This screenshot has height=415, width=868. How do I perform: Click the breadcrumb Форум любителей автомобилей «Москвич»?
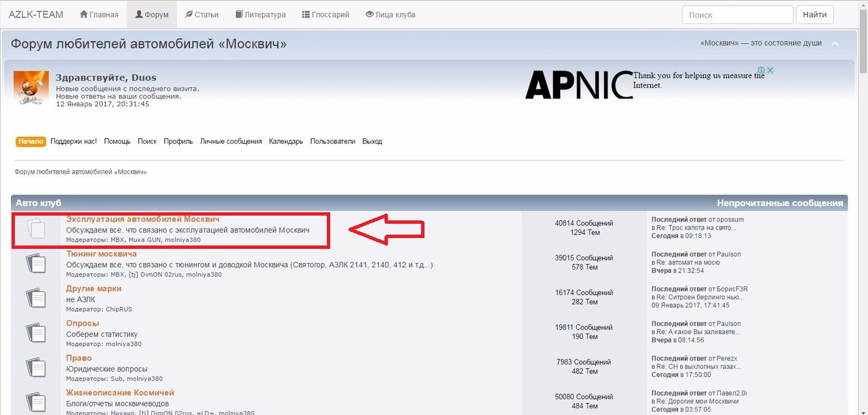tap(81, 172)
